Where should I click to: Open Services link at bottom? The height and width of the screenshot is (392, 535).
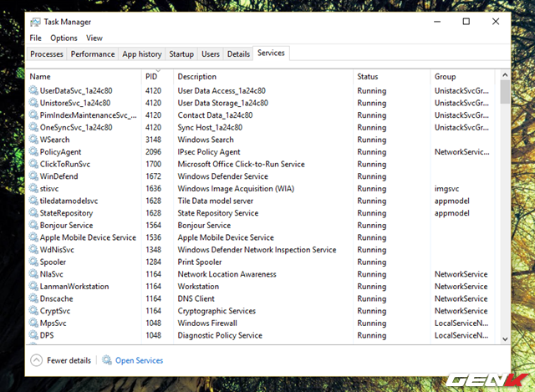coord(140,360)
